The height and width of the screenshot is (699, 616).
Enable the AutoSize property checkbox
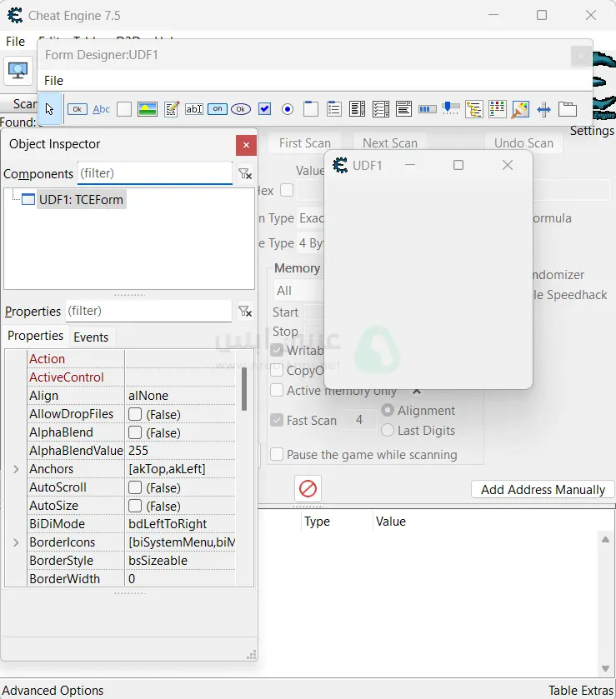tap(135, 506)
